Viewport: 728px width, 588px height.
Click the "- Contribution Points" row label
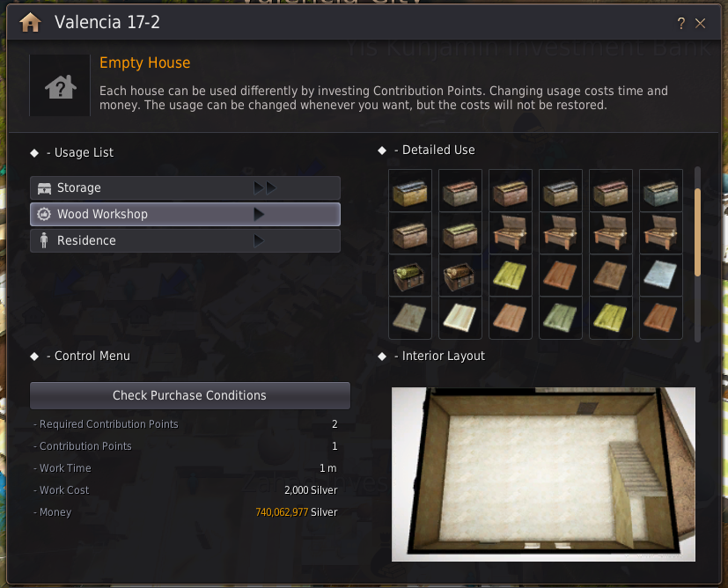click(83, 446)
